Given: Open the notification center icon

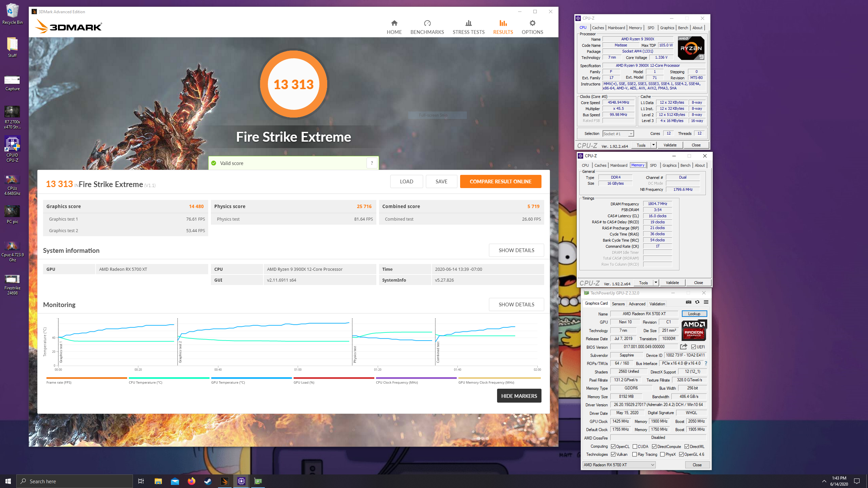Looking at the screenshot, I should pyautogui.click(x=857, y=481).
